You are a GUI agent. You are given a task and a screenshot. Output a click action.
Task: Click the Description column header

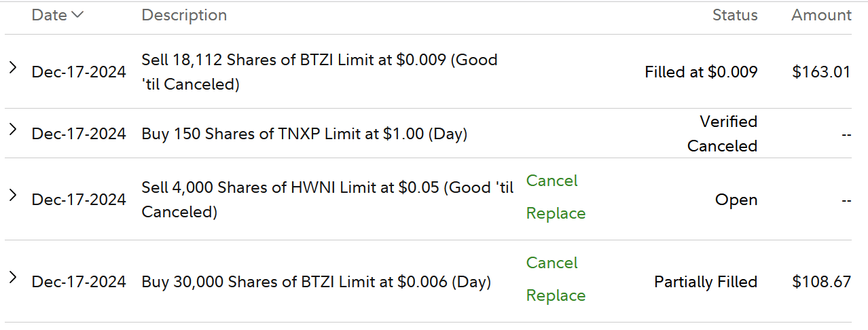click(x=184, y=15)
